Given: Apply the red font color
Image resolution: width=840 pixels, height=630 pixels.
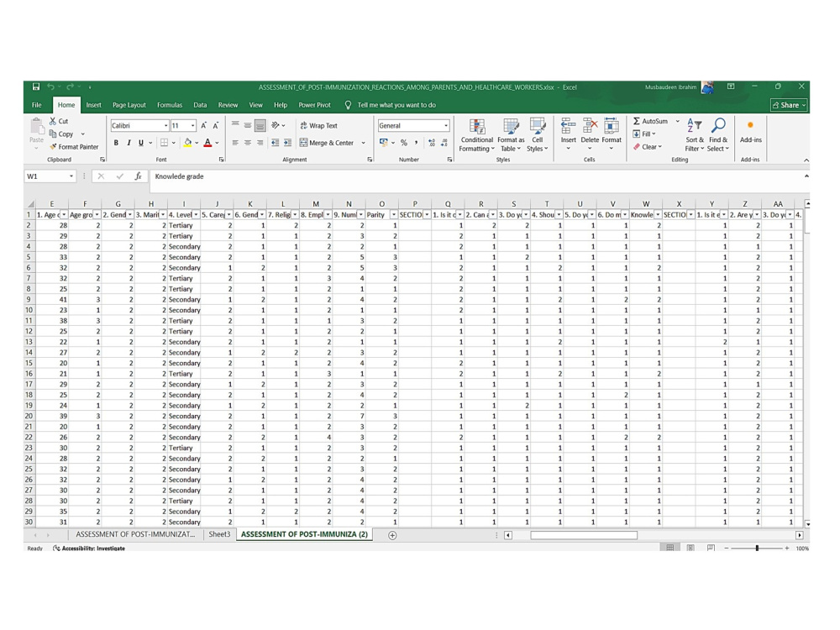Looking at the screenshot, I should [x=207, y=143].
